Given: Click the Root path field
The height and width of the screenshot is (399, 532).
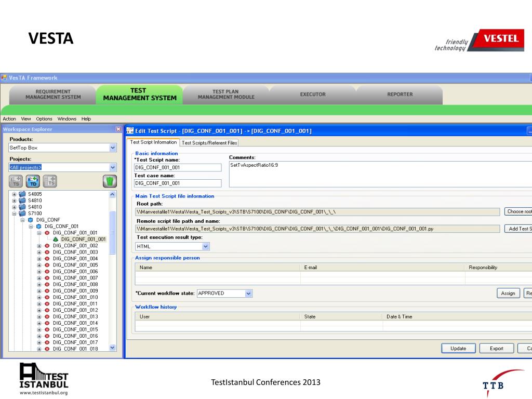Looking at the screenshot, I should pyautogui.click(x=317, y=212).
